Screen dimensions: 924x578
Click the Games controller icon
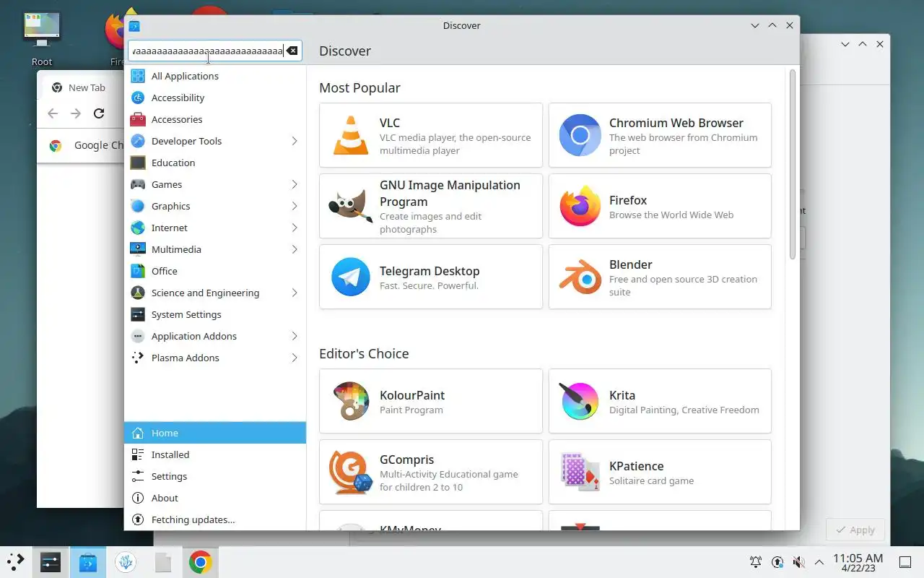click(138, 184)
